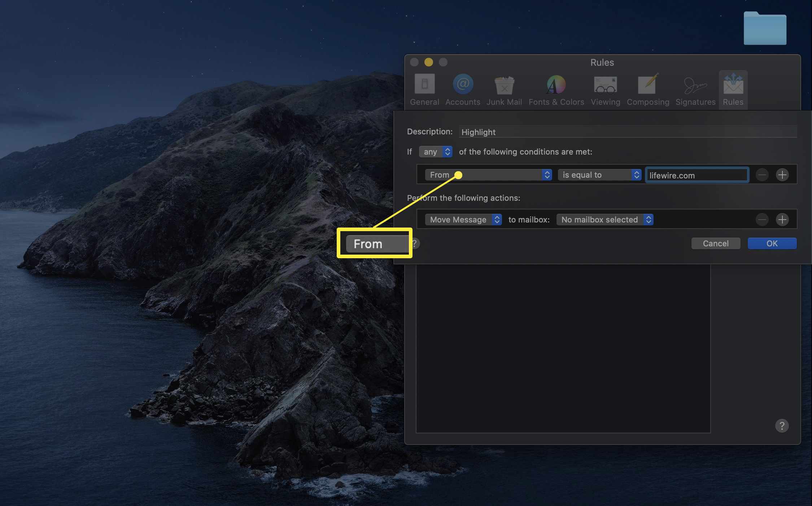Edit the lifewire.com input field

click(697, 174)
